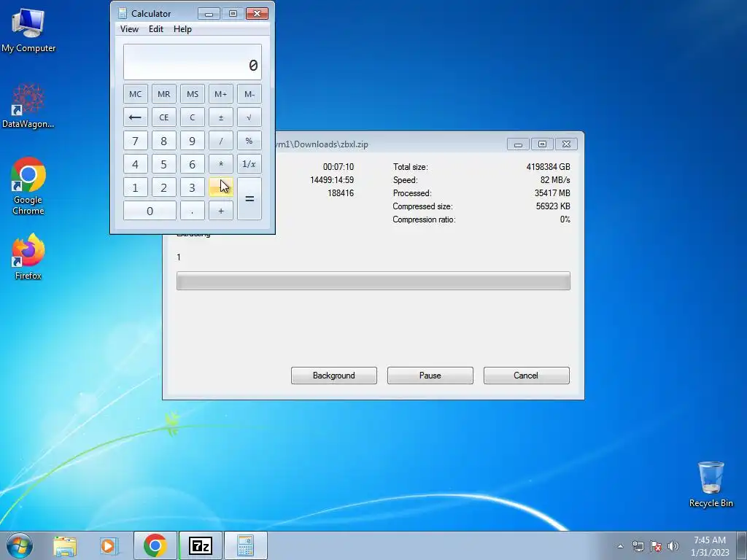Click calculator digit 9
This screenshot has height=560, width=747.
tap(193, 141)
